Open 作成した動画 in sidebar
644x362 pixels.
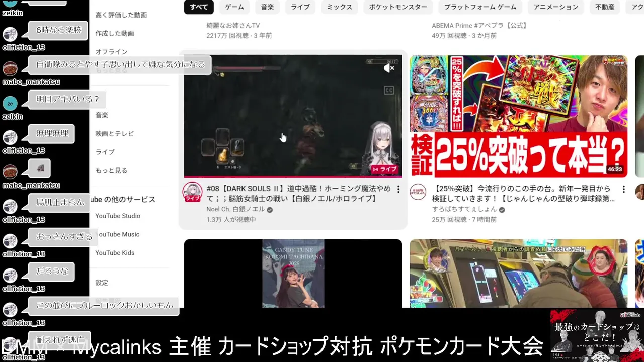[115, 34]
